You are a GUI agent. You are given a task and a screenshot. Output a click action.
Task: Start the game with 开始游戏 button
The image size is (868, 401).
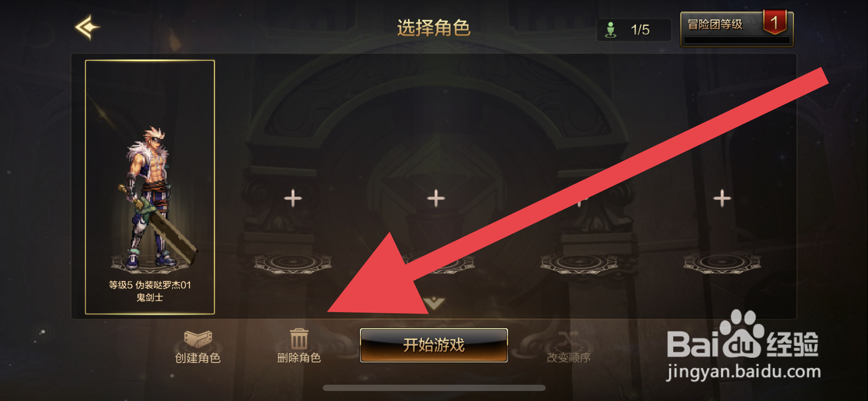434,345
